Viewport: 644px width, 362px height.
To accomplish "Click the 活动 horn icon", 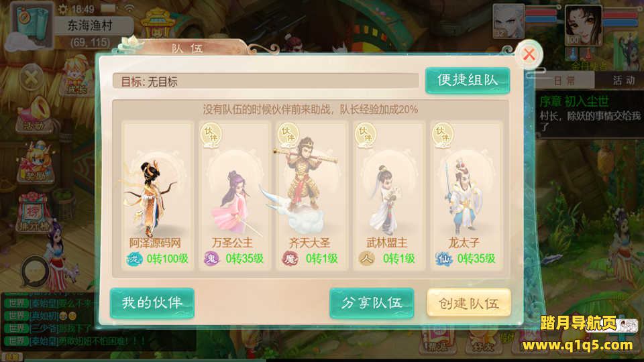I will pyautogui.click(x=36, y=114).
